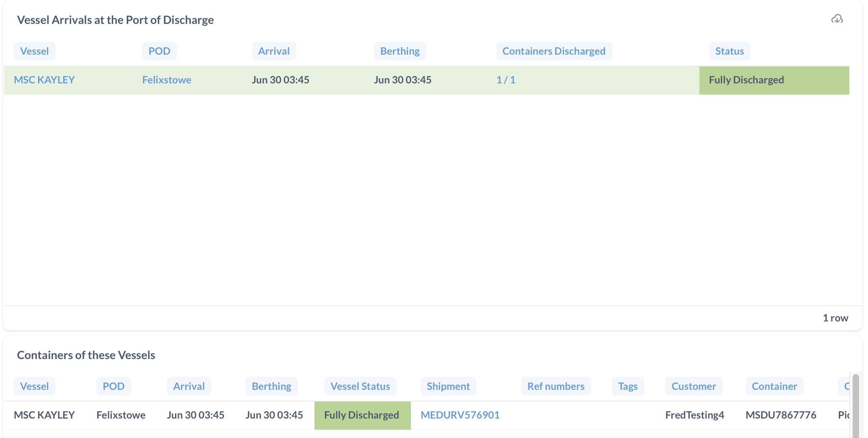
Task: Click Arrival column header in top table
Action: tap(274, 51)
